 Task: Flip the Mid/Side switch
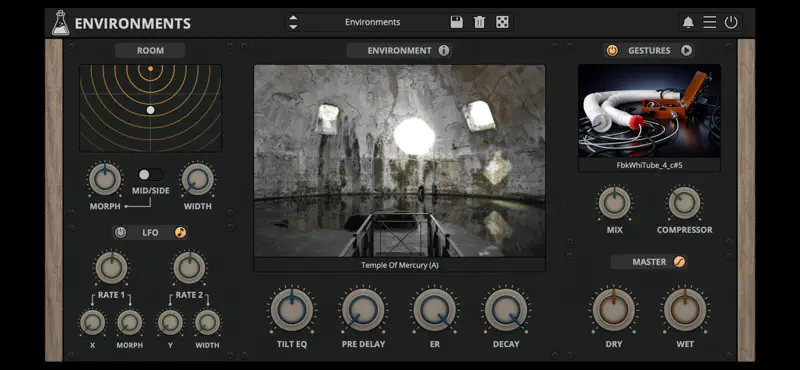click(151, 175)
